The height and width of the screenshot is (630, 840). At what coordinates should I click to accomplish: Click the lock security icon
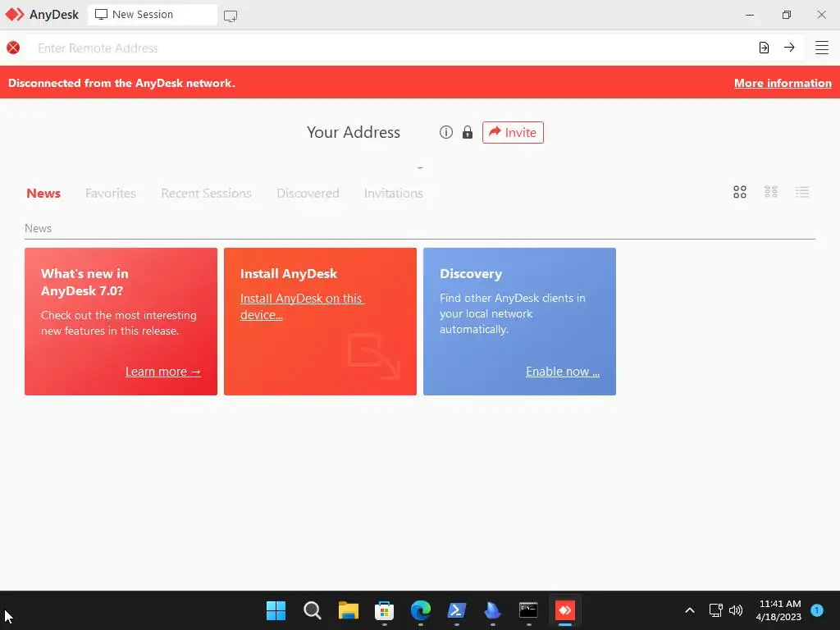[x=468, y=132]
